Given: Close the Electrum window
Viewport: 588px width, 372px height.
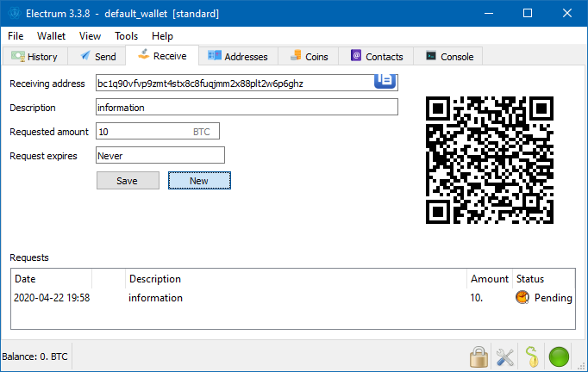Looking at the screenshot, I should click(x=567, y=14).
